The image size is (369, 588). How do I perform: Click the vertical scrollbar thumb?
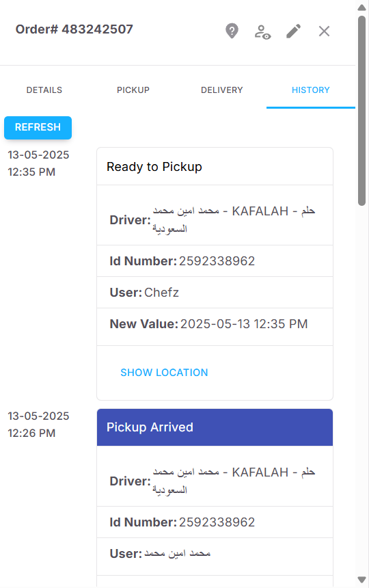click(x=361, y=111)
